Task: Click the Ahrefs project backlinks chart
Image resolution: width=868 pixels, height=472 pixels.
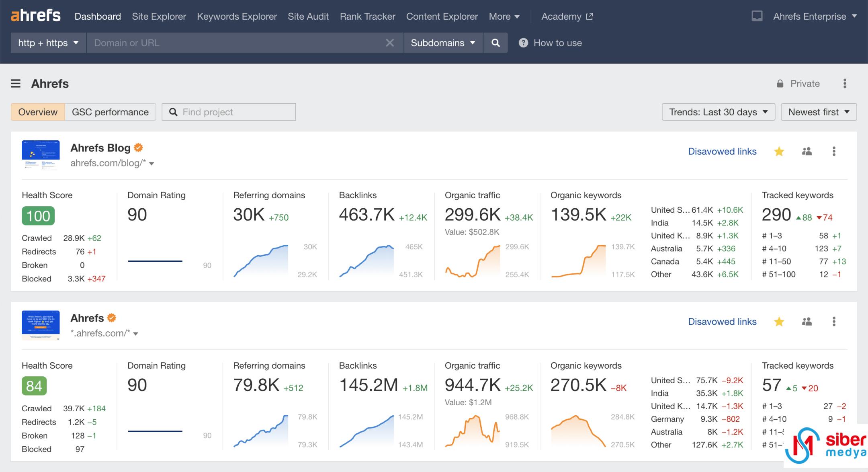Action: tap(366, 431)
